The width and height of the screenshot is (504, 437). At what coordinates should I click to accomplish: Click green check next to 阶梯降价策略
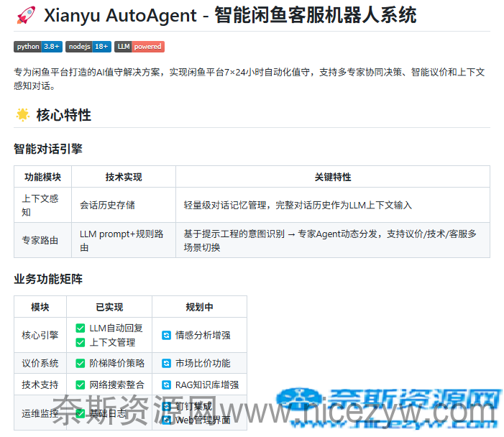81,363
